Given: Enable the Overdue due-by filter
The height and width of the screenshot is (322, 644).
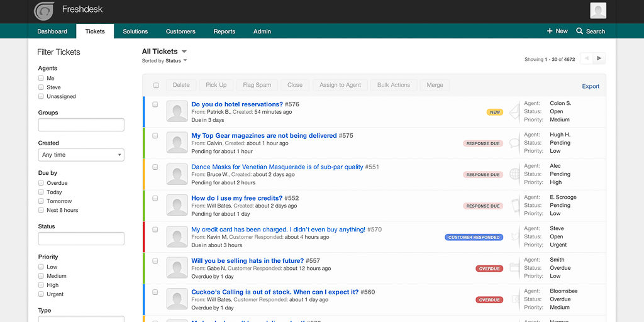Looking at the screenshot, I should [x=41, y=183].
